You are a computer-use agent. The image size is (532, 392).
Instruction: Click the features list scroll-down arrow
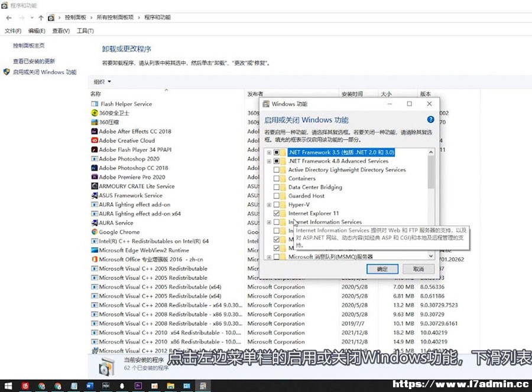[431, 256]
